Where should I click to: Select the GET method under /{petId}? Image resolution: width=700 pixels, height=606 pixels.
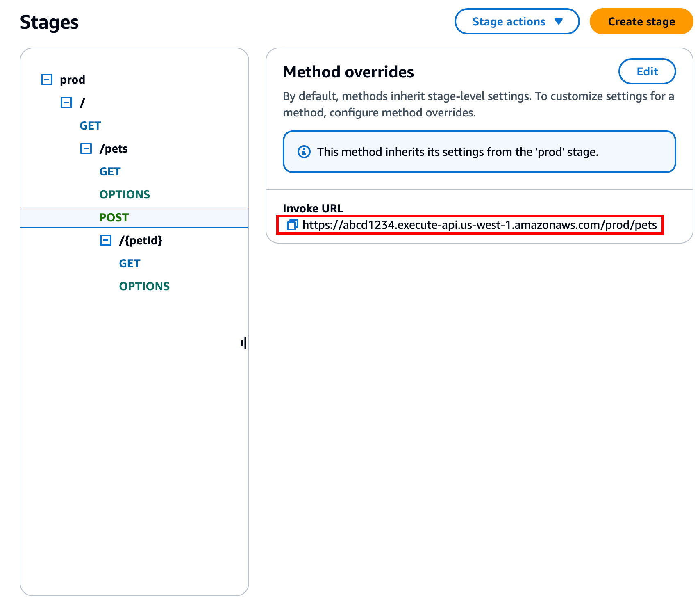(x=129, y=263)
